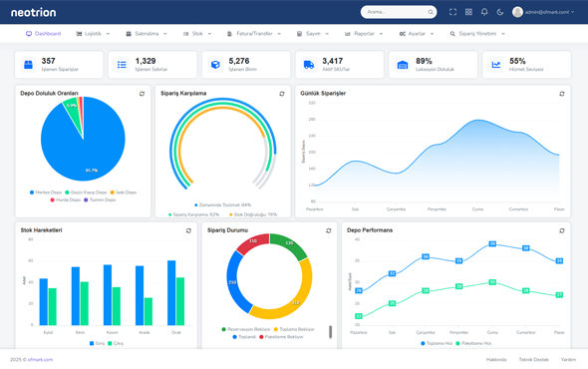Click the Hizmet Seviyesi chart icon
This screenshot has width=588, height=369.
click(x=495, y=65)
